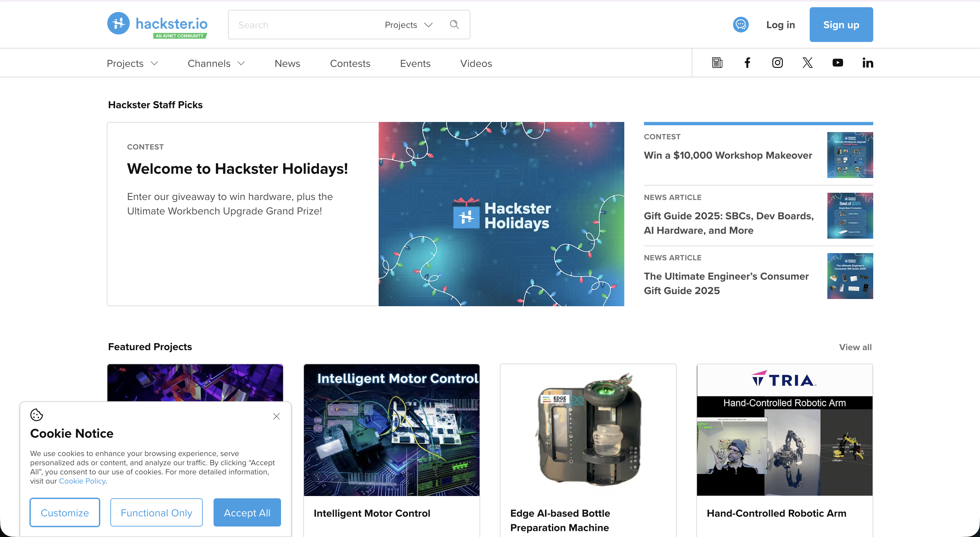
Task: Focus the Search input field
Action: point(304,25)
